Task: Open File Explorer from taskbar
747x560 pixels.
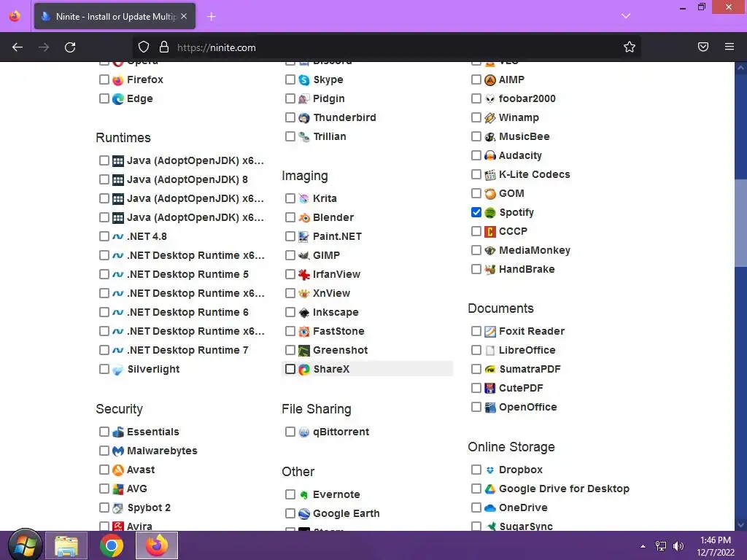Action: coord(66,545)
